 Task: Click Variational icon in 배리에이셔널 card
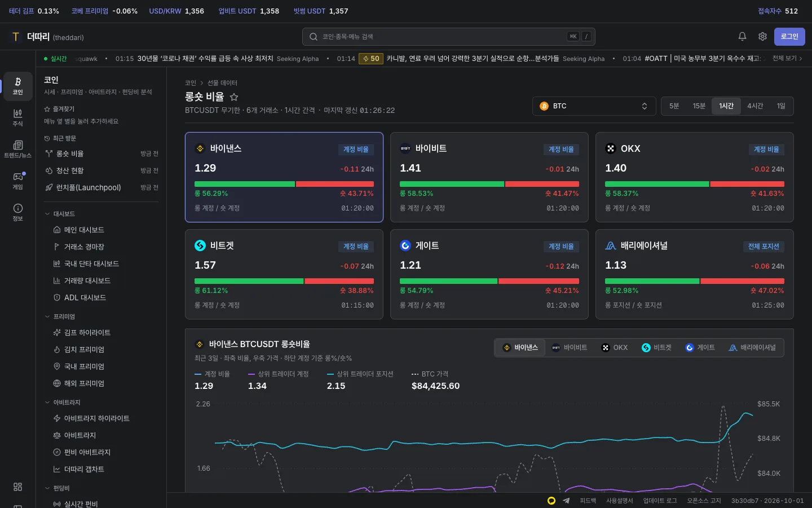tap(610, 246)
